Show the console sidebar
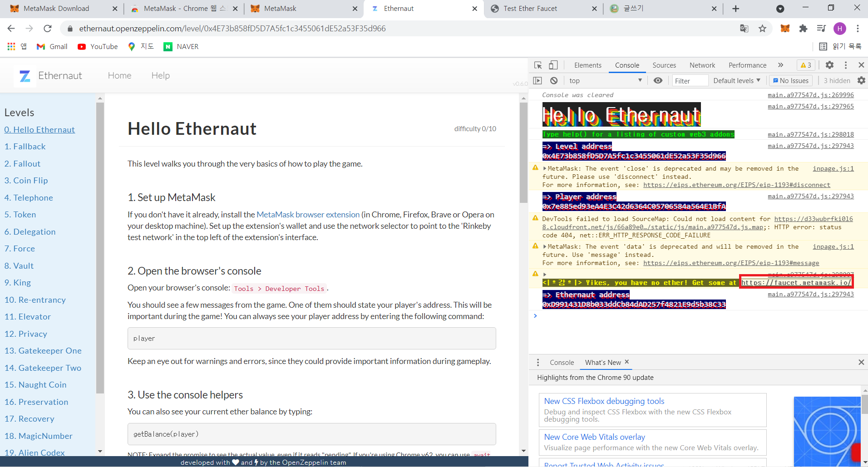 pyautogui.click(x=538, y=80)
